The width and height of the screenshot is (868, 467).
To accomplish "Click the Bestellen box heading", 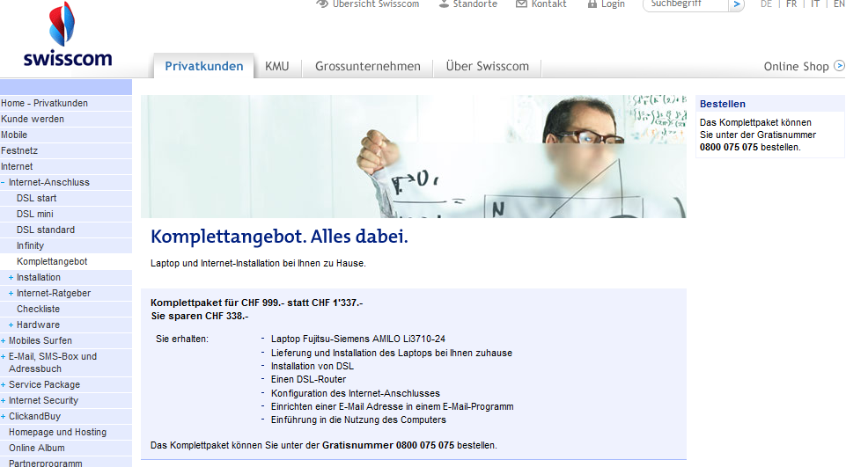I will [723, 104].
